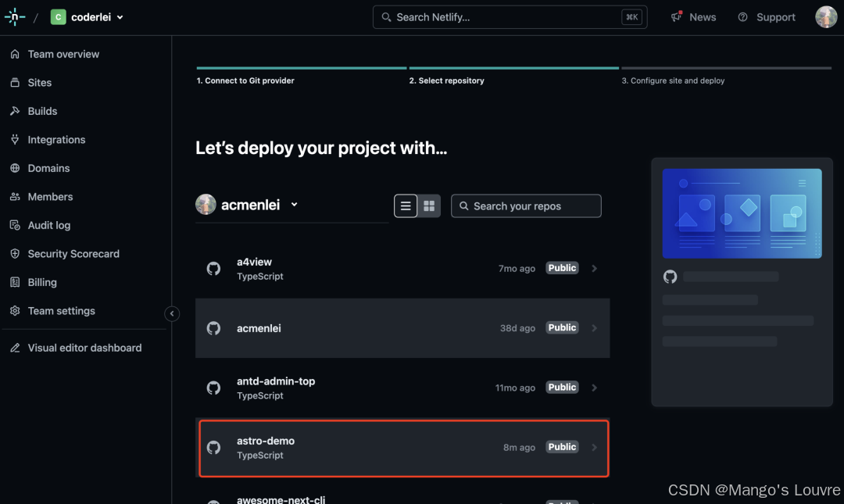Click the GitHub icon in preview card
844x504 pixels.
[671, 277]
